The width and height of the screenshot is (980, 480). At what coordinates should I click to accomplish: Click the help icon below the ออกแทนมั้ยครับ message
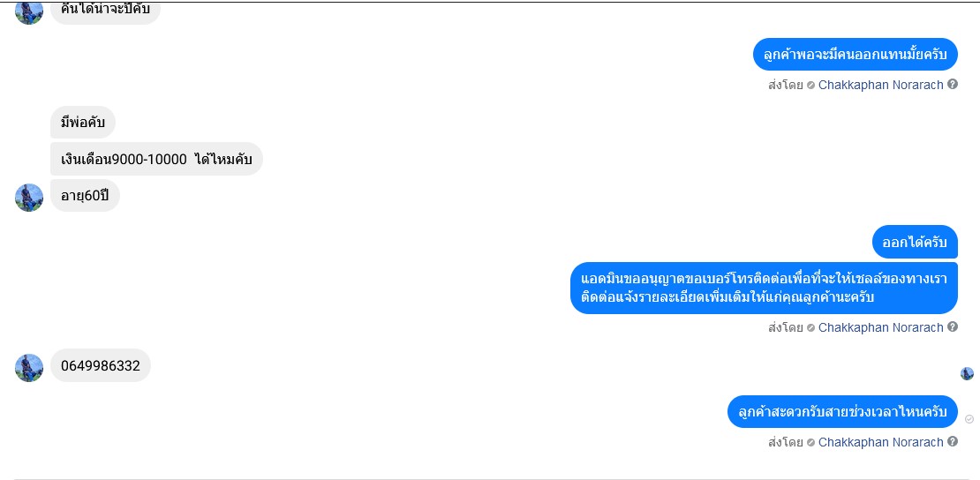(952, 85)
